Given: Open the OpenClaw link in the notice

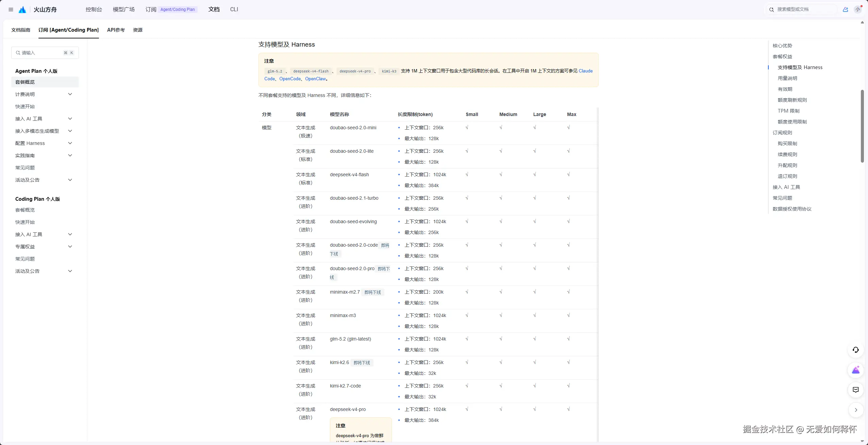Looking at the screenshot, I should coord(316,79).
